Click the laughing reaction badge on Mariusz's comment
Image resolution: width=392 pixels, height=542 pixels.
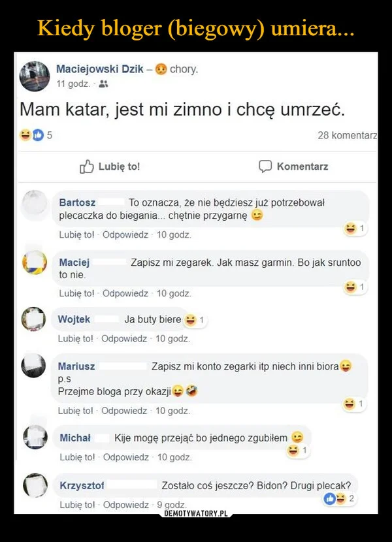pos(351,404)
